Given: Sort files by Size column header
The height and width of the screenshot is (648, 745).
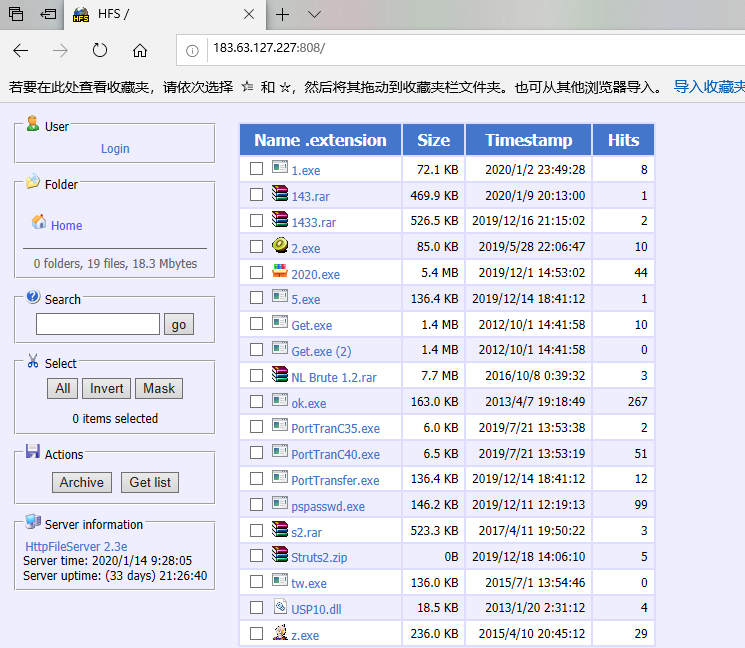Looking at the screenshot, I should (433, 140).
